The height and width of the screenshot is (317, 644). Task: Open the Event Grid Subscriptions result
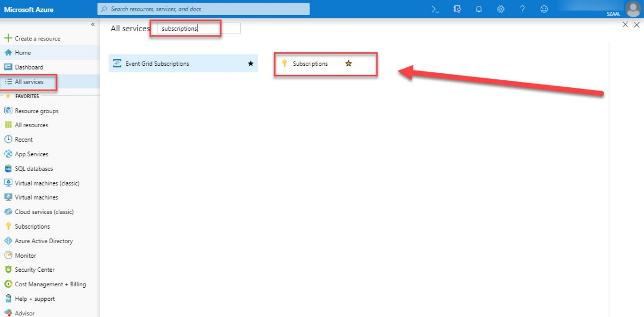(183, 64)
